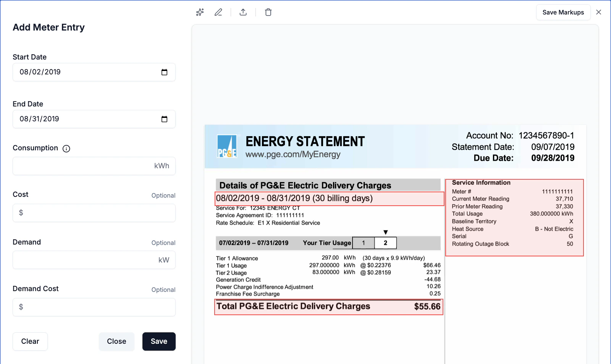
Task: Click the Demand Cost input field
Action: tap(94, 307)
